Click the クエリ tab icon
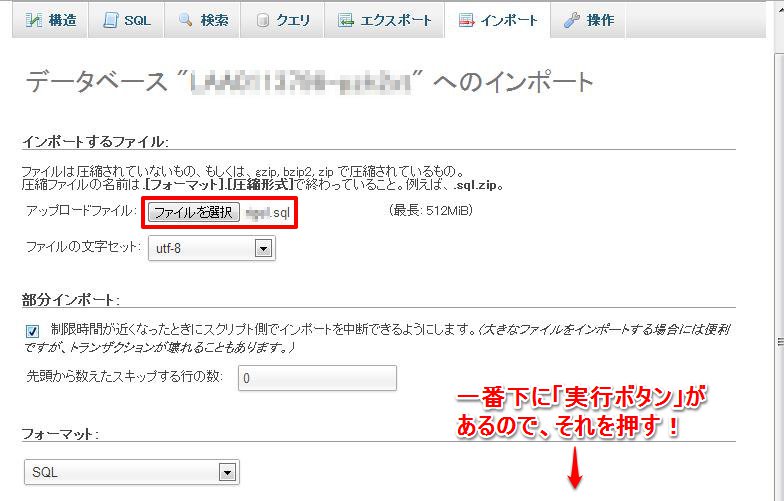The image size is (784, 501). pos(262,20)
